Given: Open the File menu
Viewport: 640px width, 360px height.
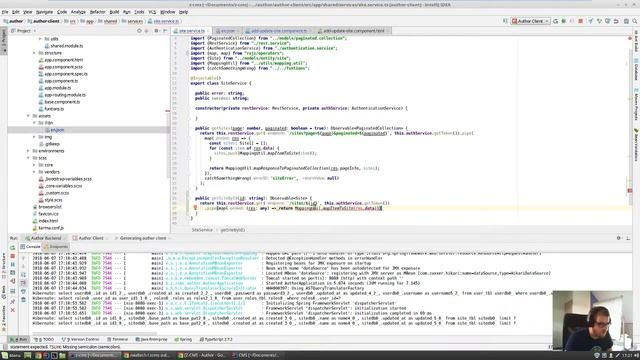Looking at the screenshot, I should coord(5,12).
